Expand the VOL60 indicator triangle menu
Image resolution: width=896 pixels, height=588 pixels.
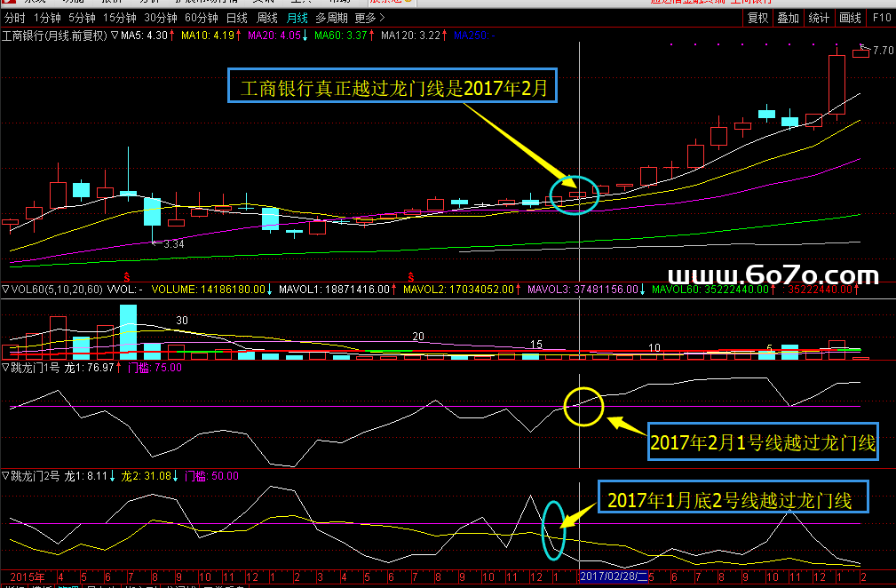coord(5,290)
